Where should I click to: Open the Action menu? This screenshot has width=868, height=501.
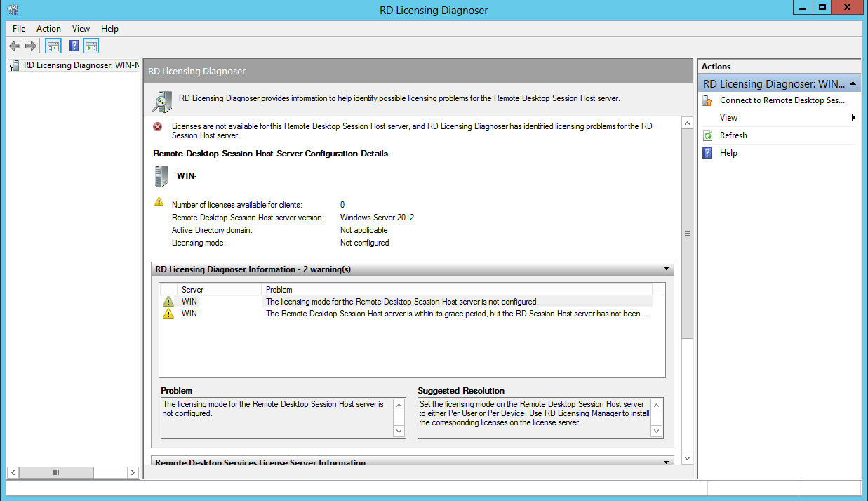[48, 29]
